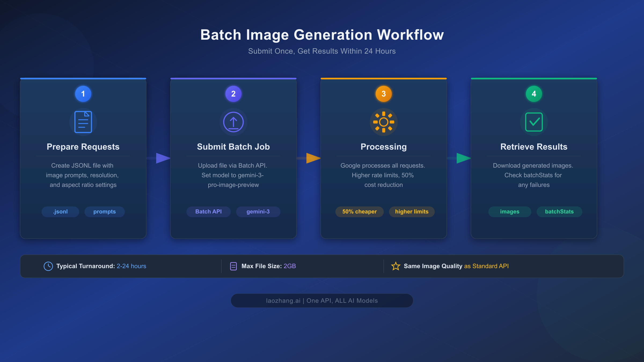Screen dimensions: 644x362
Task: Toggle the .jsonl tag in Prepare Requests
Action: coord(60,212)
